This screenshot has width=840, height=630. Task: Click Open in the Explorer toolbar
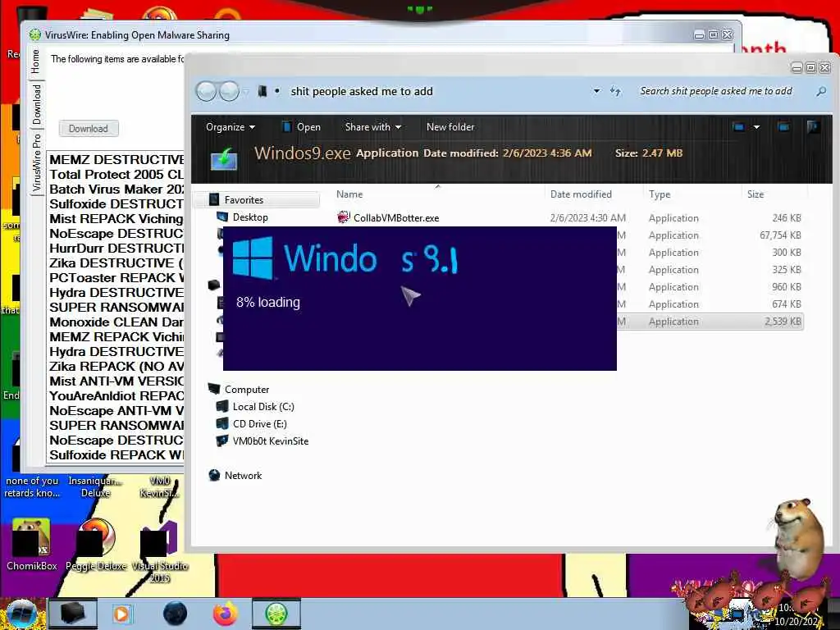pyautogui.click(x=301, y=127)
